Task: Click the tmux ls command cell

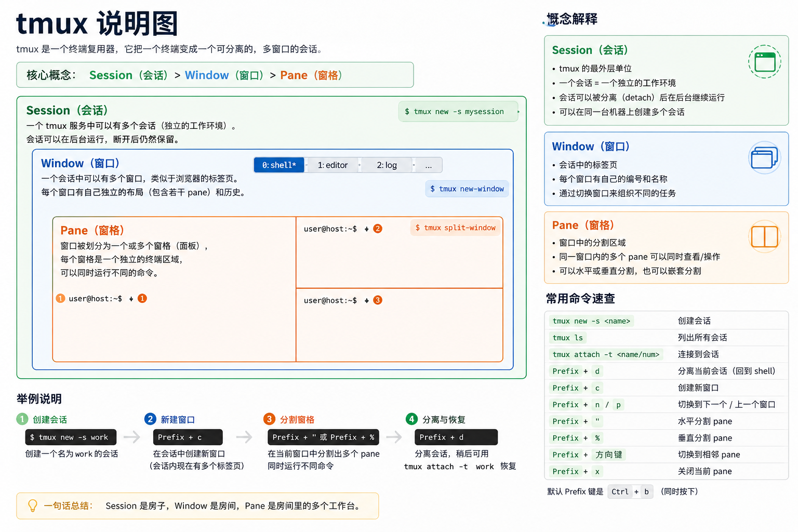Action: (568, 338)
